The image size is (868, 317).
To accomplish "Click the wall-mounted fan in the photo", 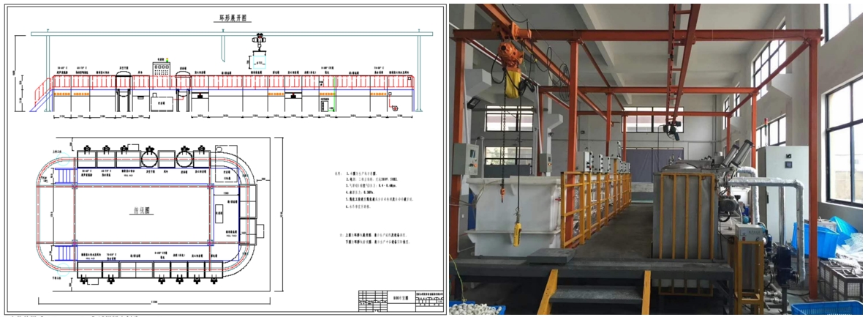I will coord(671,131).
